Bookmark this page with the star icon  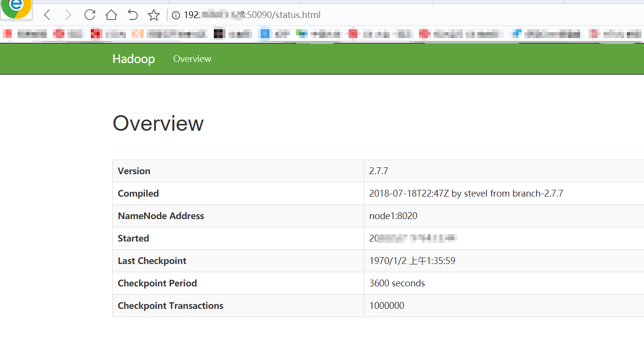[x=154, y=15]
